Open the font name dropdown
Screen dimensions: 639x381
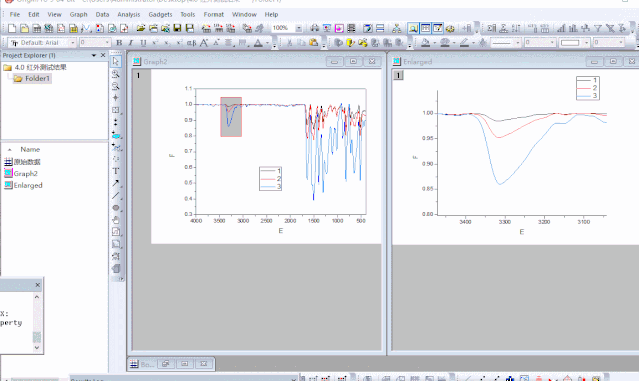pos(73,42)
